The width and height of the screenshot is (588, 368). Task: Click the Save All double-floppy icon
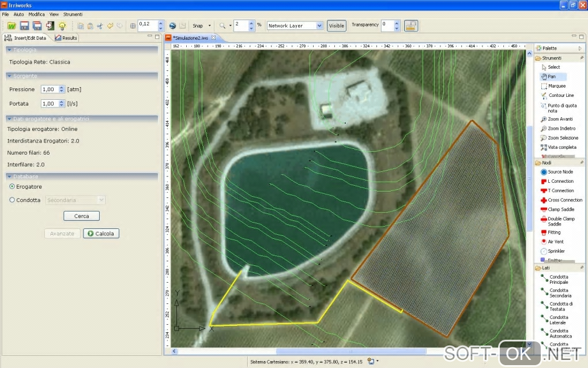(x=37, y=25)
